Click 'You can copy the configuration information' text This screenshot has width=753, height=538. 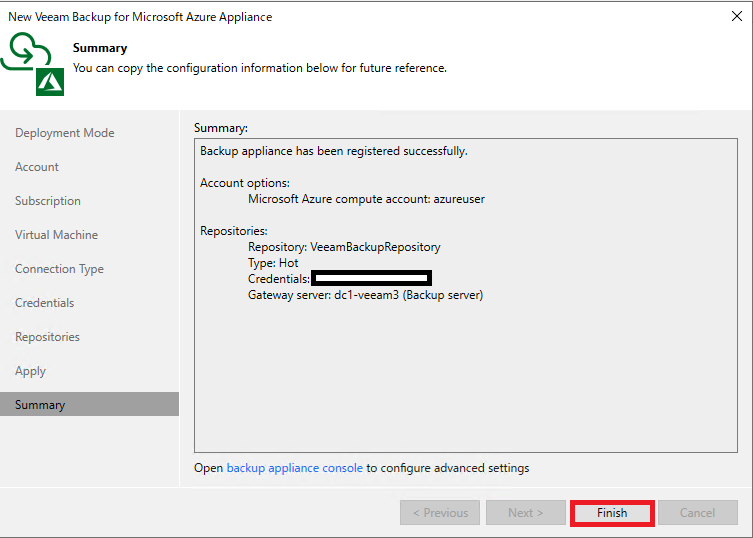(x=260, y=68)
